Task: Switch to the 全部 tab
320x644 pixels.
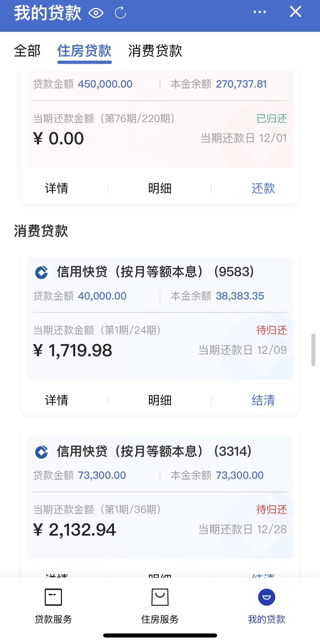Action: point(27,51)
